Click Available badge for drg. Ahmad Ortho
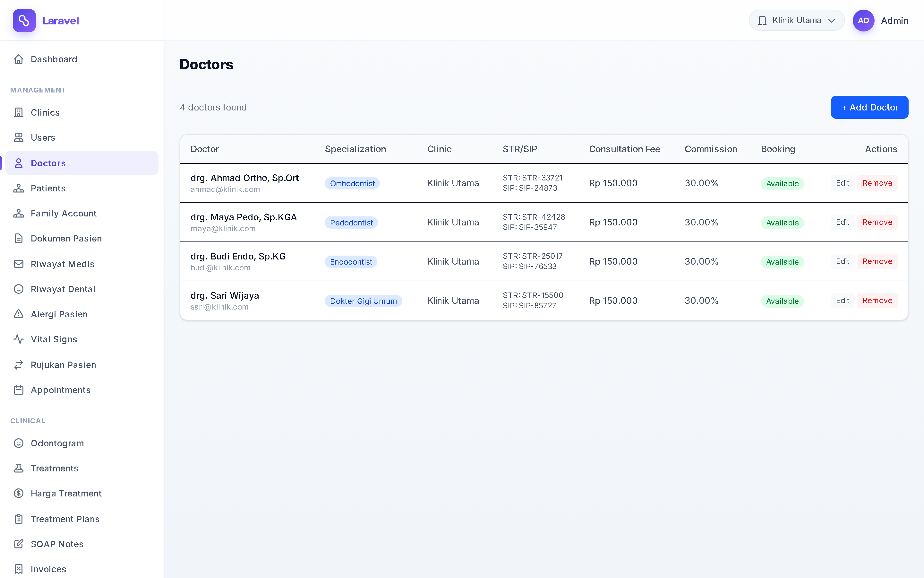 pyautogui.click(x=782, y=183)
